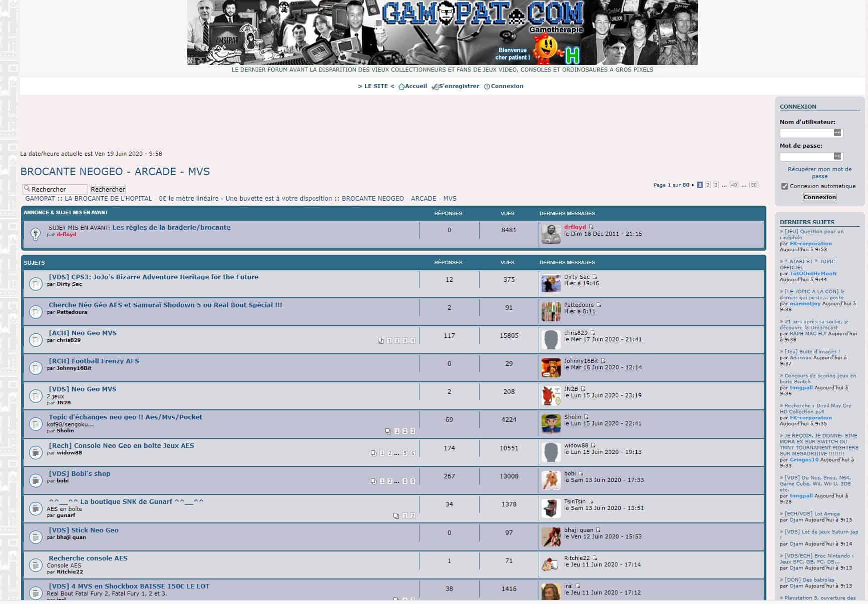Click Johnny16Bit's avatar thumbnail
The width and height of the screenshot is (868, 604).
551,368
